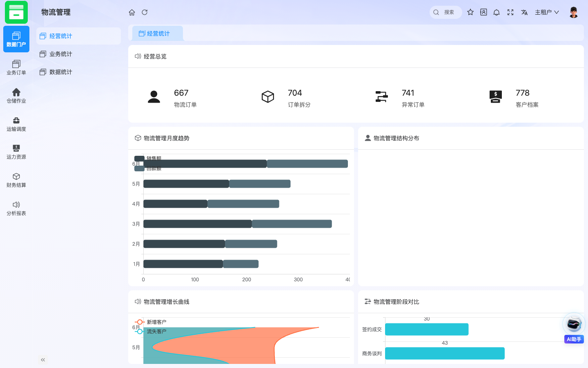Click the 客户档案 dollar icon
The width and height of the screenshot is (588, 368).
click(495, 96)
